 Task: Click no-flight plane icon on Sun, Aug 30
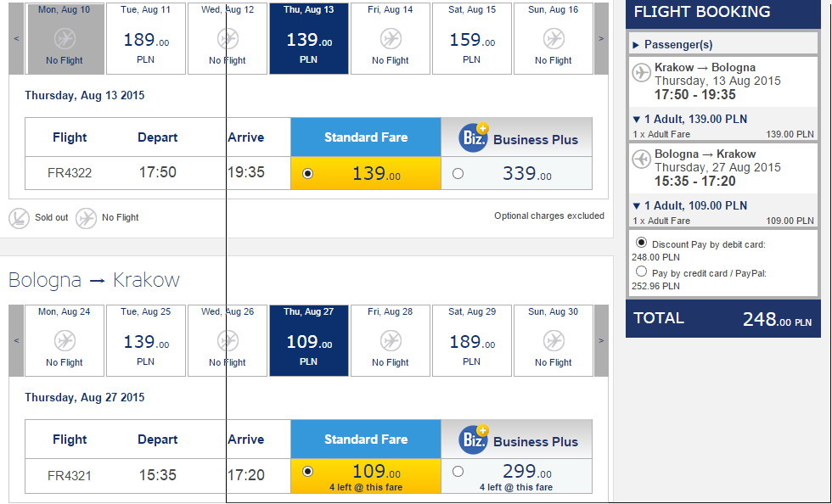coord(553,341)
